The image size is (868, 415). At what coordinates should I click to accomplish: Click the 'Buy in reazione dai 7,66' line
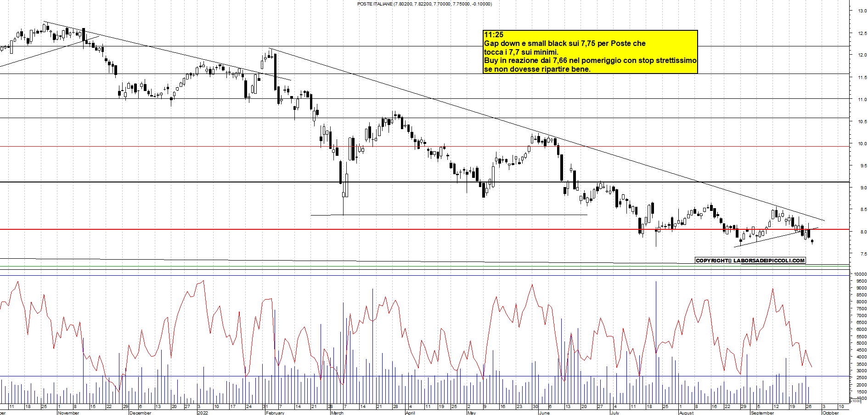[x=590, y=61]
